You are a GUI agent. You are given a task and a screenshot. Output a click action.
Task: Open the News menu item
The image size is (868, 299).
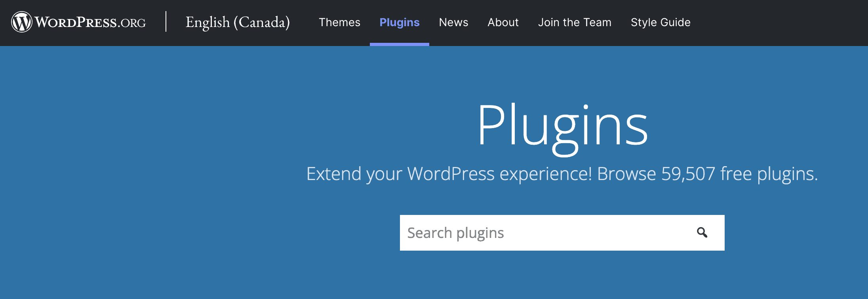[x=453, y=22]
